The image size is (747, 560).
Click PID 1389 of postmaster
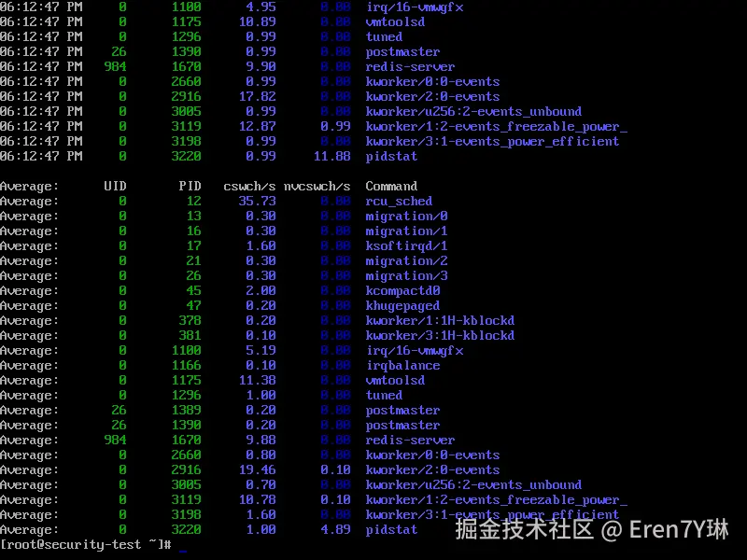point(186,410)
